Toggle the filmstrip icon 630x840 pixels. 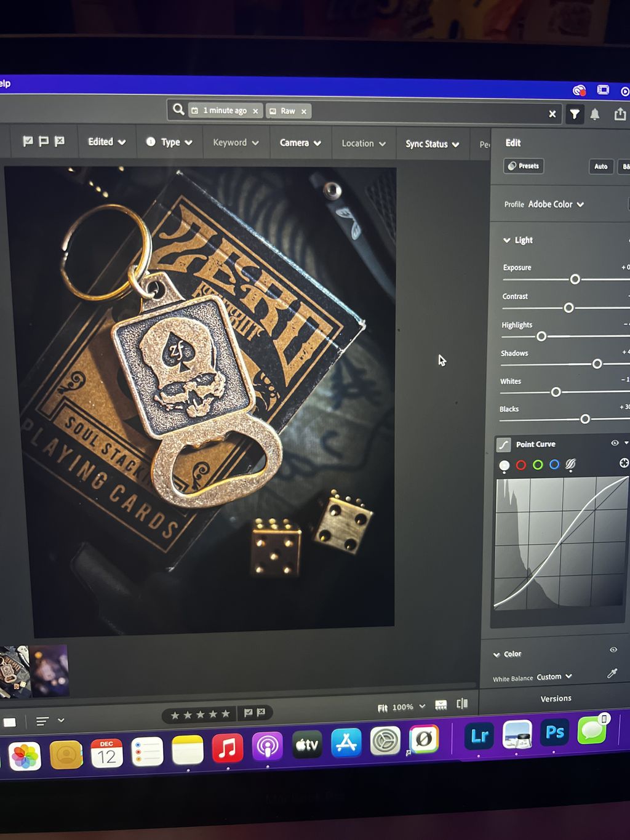pyautogui.click(x=441, y=705)
